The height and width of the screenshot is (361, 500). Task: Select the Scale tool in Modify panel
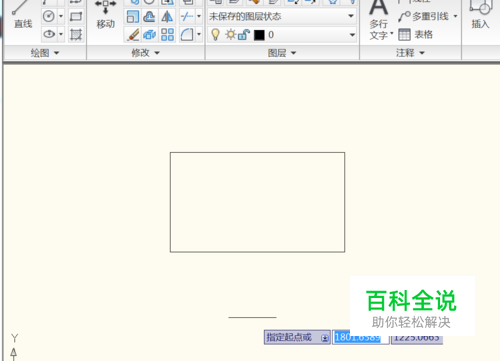click(x=133, y=16)
